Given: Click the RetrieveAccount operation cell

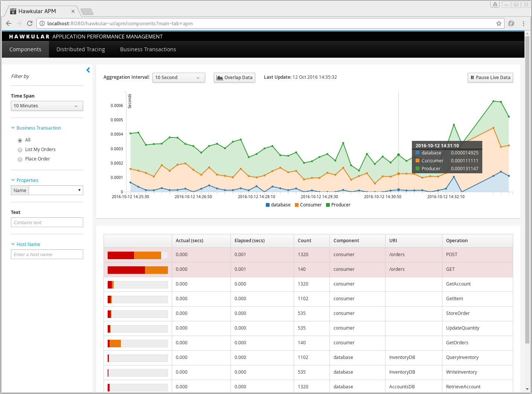Looking at the screenshot, I should tap(477, 387).
